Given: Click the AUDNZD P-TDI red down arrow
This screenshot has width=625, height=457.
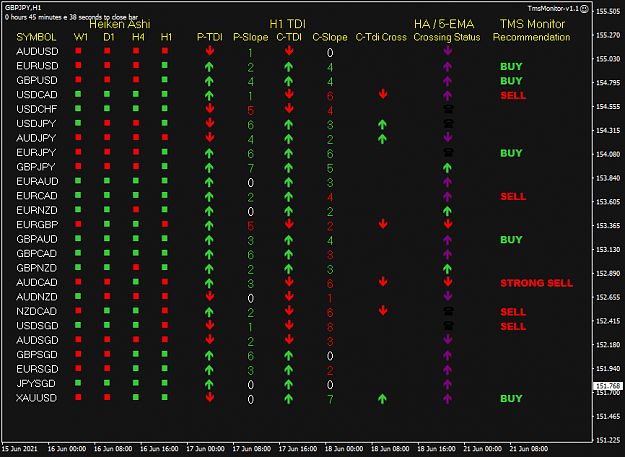Looking at the screenshot, I should [x=210, y=296].
